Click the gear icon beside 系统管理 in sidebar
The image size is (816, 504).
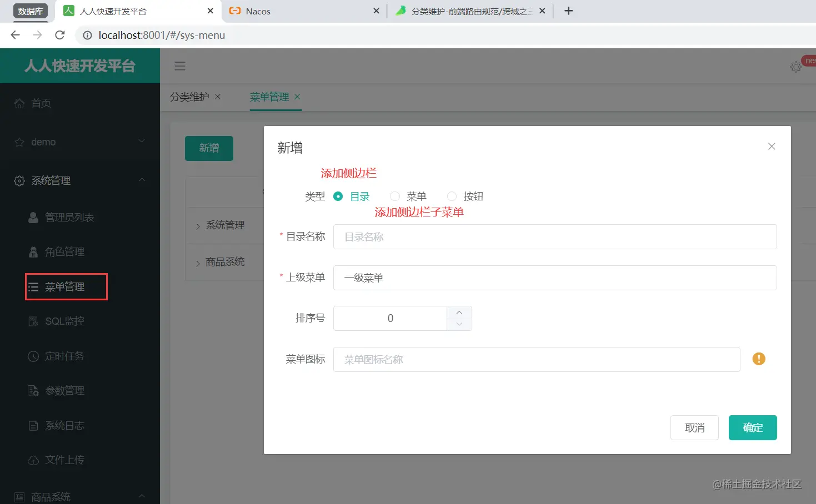pos(19,181)
